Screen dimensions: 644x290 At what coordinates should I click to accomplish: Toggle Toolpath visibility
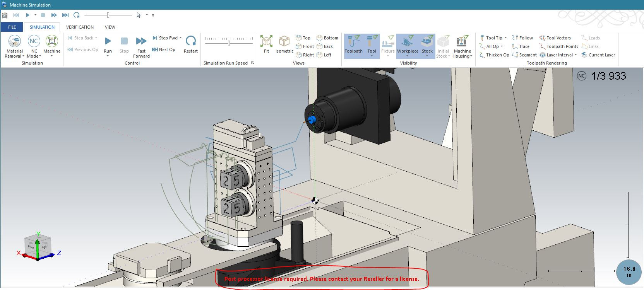pyautogui.click(x=353, y=41)
